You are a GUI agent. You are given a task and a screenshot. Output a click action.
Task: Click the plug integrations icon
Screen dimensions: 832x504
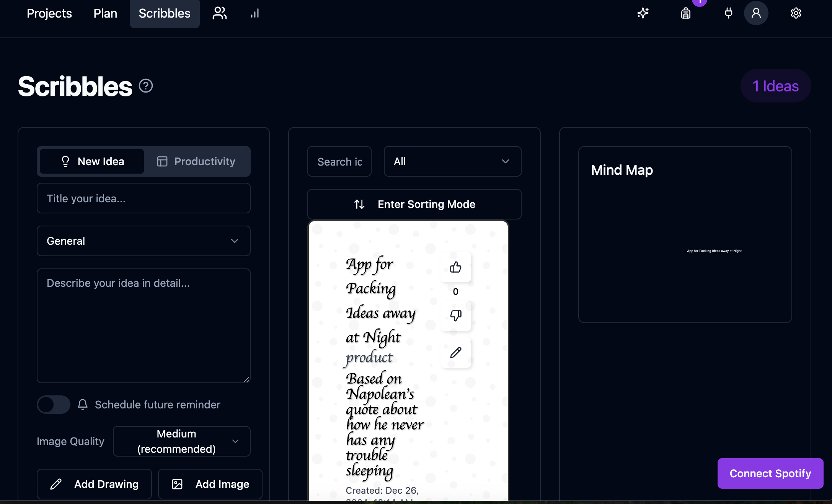pos(729,13)
